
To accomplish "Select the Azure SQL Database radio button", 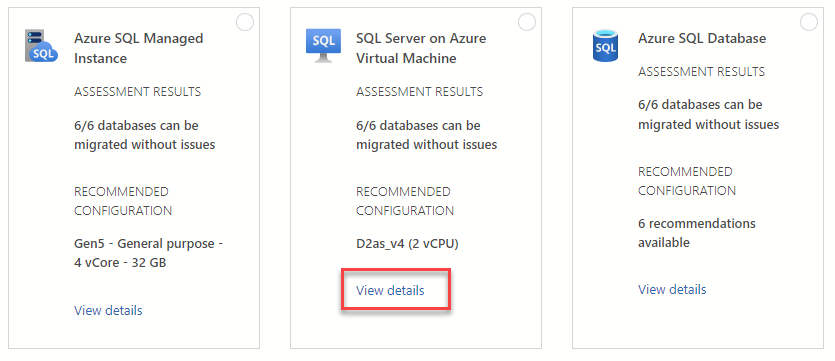I will tap(809, 22).
